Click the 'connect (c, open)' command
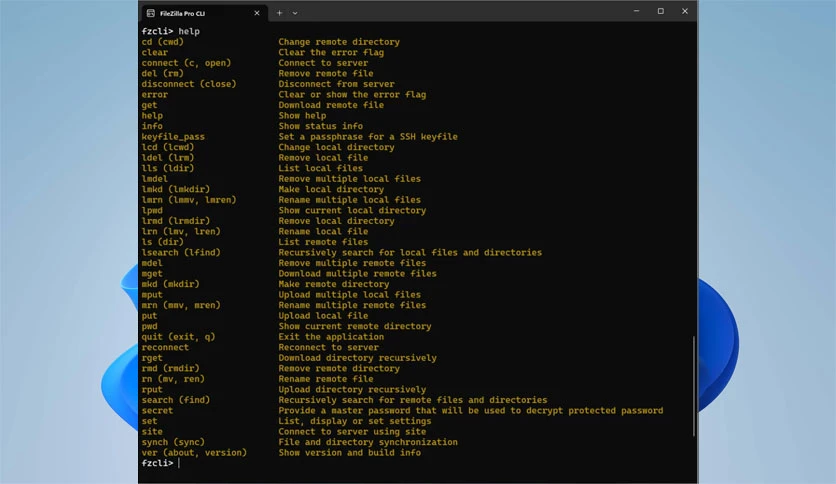 pos(186,63)
